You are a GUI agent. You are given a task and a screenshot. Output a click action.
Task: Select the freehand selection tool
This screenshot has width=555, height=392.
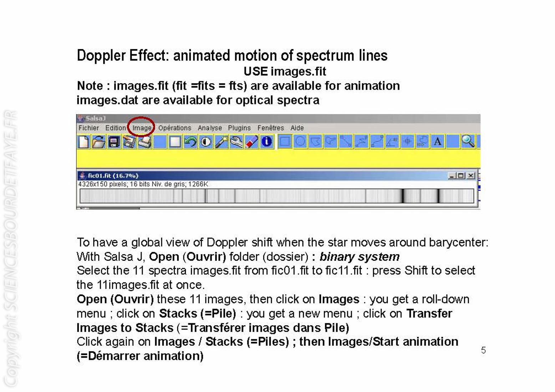point(331,142)
